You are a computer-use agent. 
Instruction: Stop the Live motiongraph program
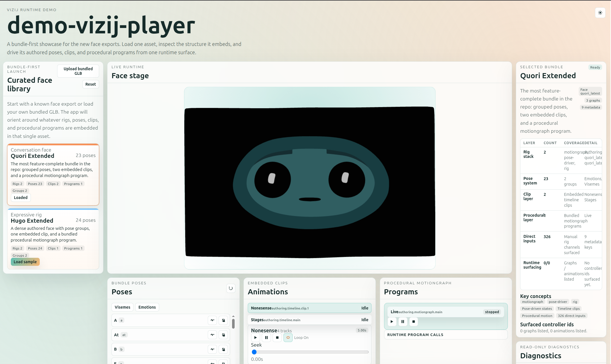click(414, 321)
